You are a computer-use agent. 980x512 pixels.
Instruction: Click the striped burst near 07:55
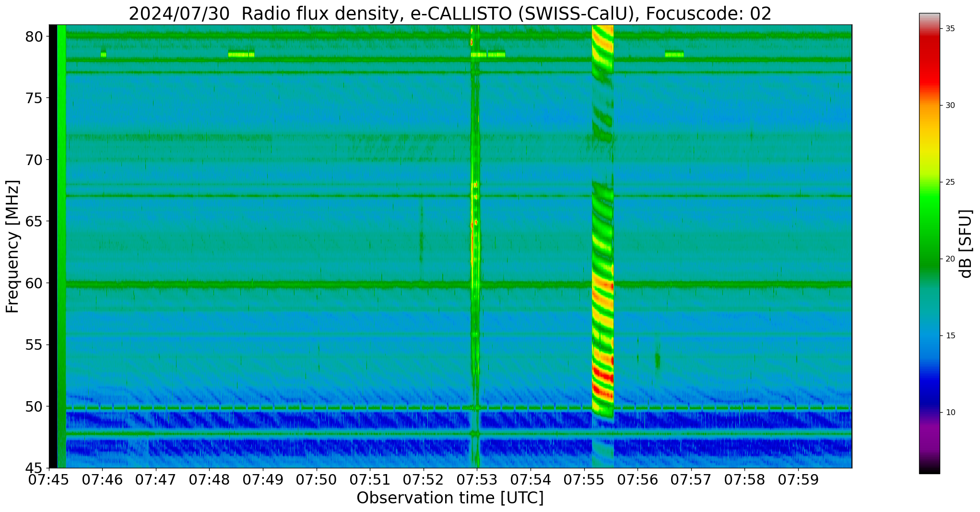click(x=602, y=221)
